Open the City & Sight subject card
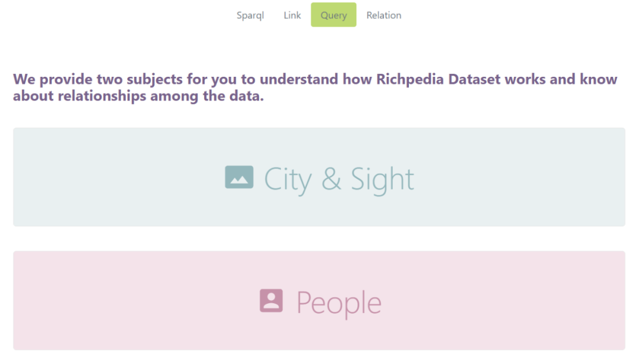 tap(319, 177)
